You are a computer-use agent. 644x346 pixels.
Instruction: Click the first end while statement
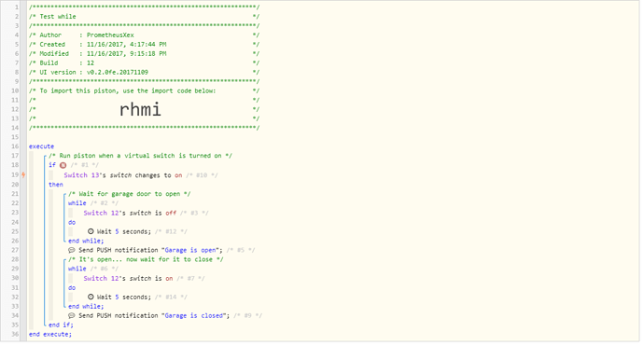coord(86,241)
